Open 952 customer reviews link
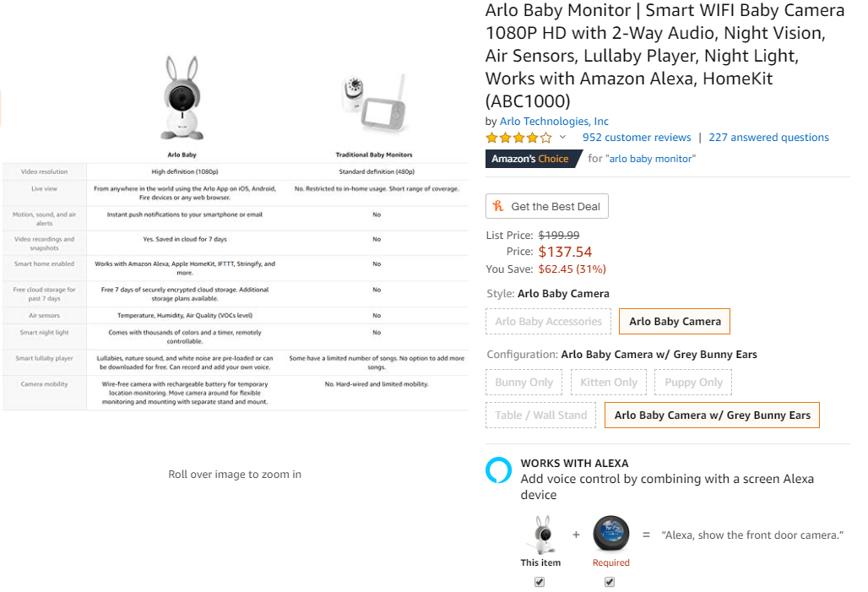Screen dimensions: 868x592 pos(637,138)
